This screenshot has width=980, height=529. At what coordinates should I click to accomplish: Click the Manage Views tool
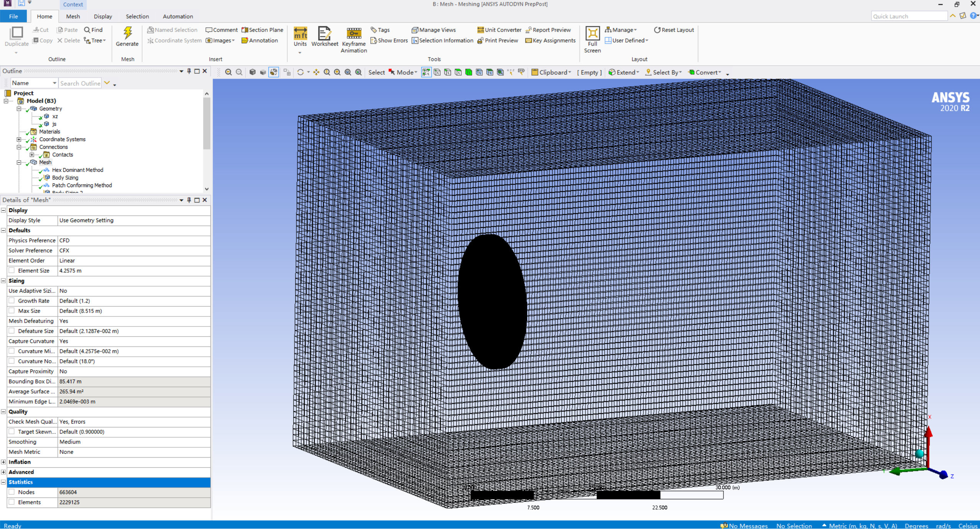click(x=434, y=30)
